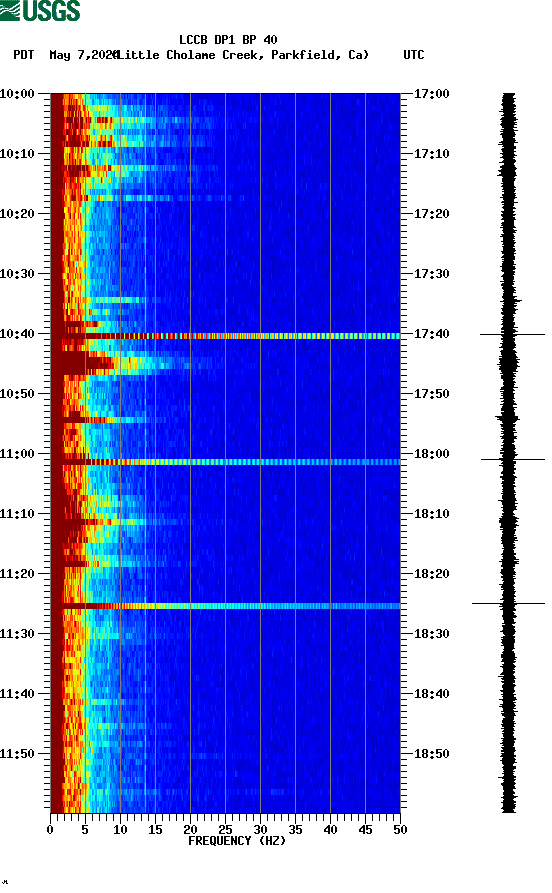The image size is (552, 893).
Task: Click the '17:30' UTC time label
Action: 432,274
